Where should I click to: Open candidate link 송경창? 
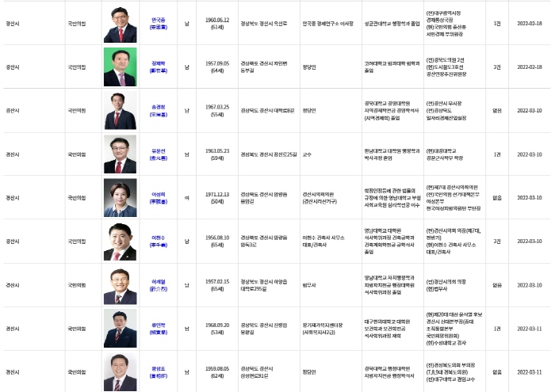(159, 111)
